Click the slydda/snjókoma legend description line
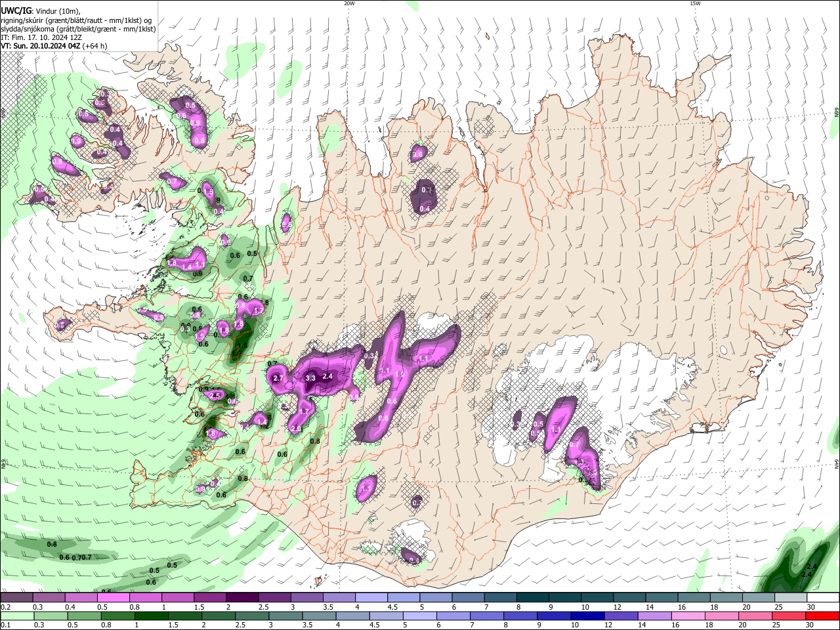 pyautogui.click(x=78, y=29)
